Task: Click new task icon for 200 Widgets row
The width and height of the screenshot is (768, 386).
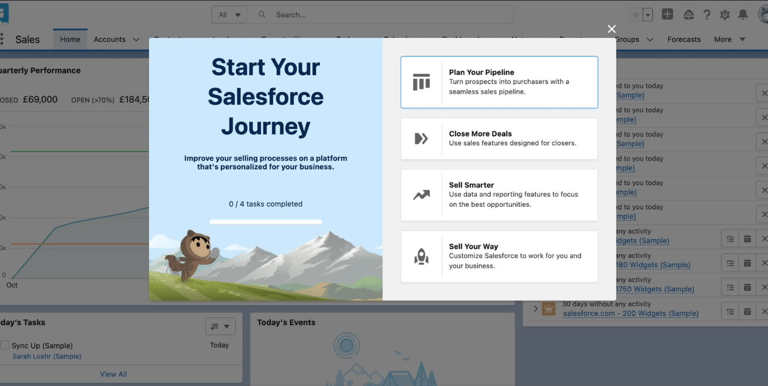Action: coord(730,311)
